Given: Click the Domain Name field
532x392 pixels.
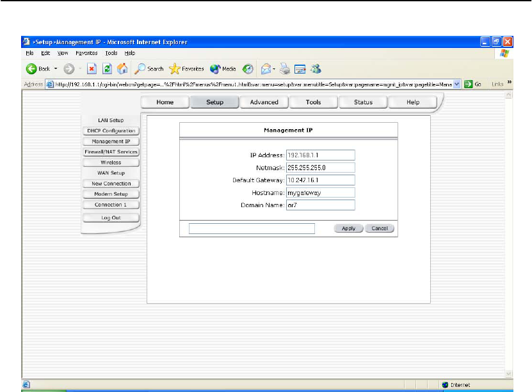Looking at the screenshot, I should [x=321, y=205].
